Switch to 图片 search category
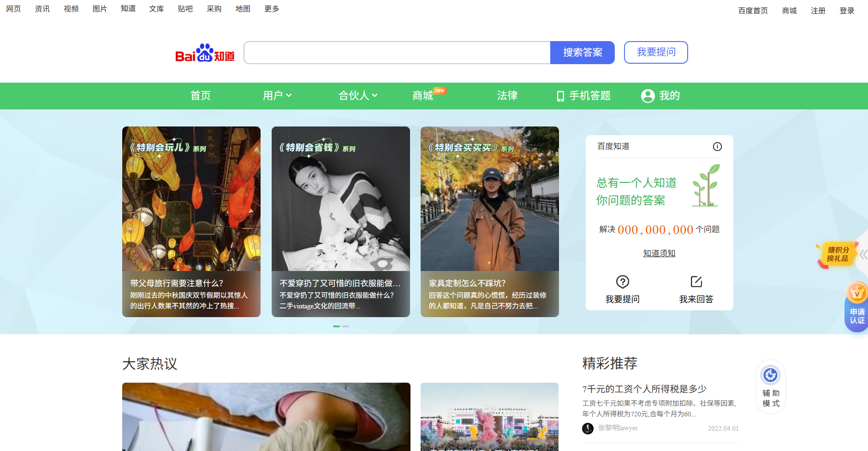Image resolution: width=868 pixels, height=451 pixels. tap(100, 9)
